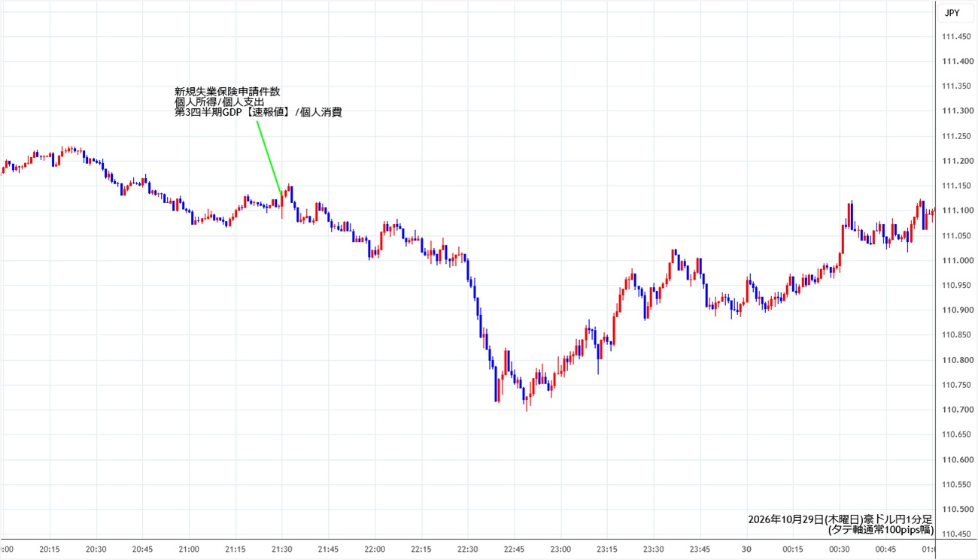Click the 110.850 price axis label
978x560 pixels.
955,335
